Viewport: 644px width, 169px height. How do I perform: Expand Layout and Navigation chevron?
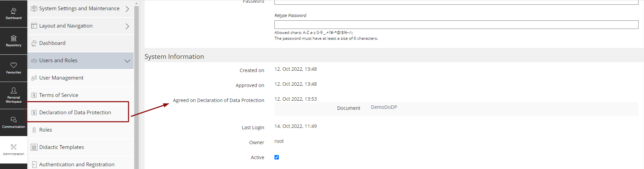[x=127, y=26]
